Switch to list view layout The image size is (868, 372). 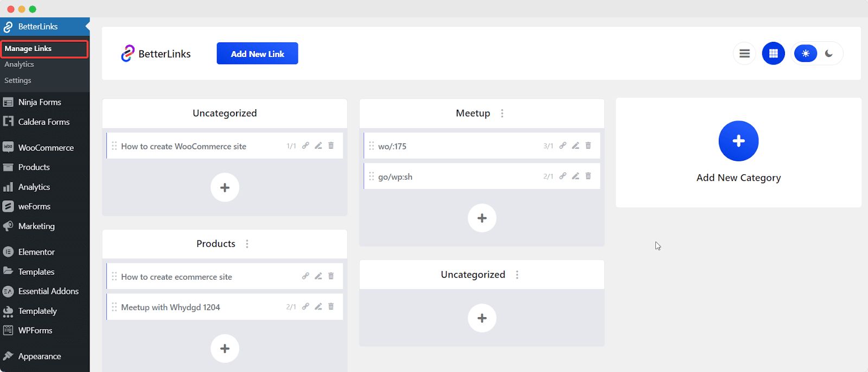(x=744, y=54)
